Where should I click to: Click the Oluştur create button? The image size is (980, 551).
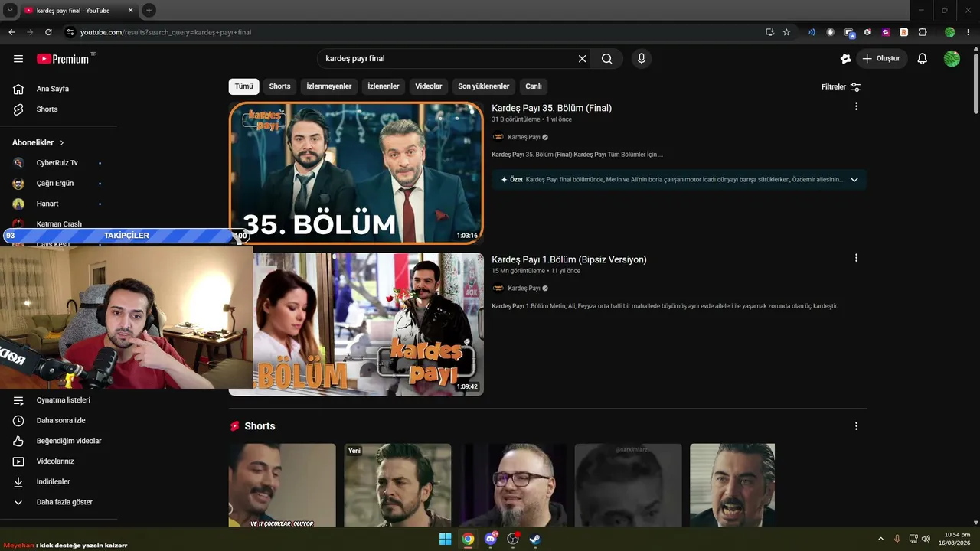(881, 59)
